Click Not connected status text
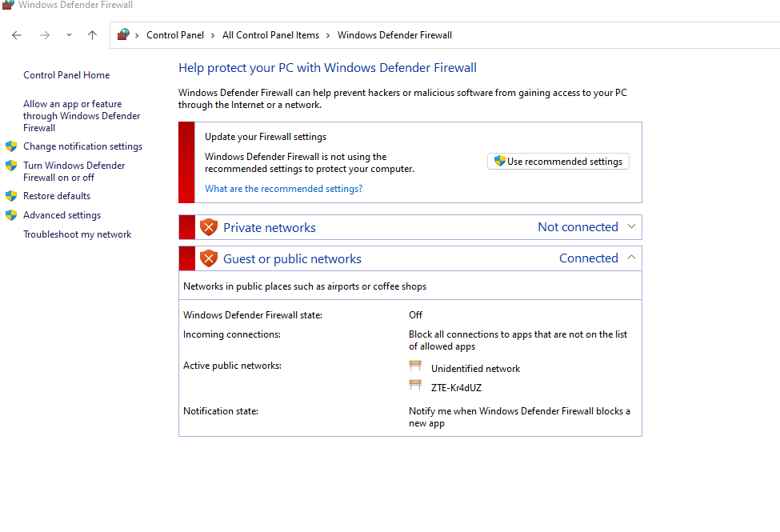 pyautogui.click(x=578, y=227)
